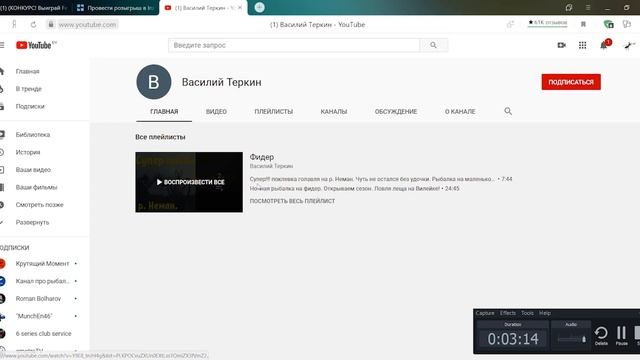Open recorder Tools menu
Image resolution: width=640 pixels, height=360 pixels.
click(x=527, y=313)
